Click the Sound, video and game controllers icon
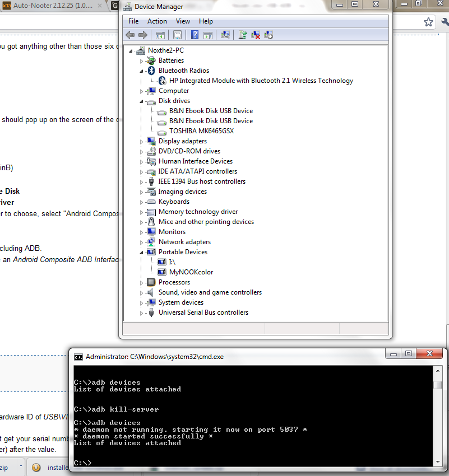Viewport: 449px width, 476px height. point(150,292)
